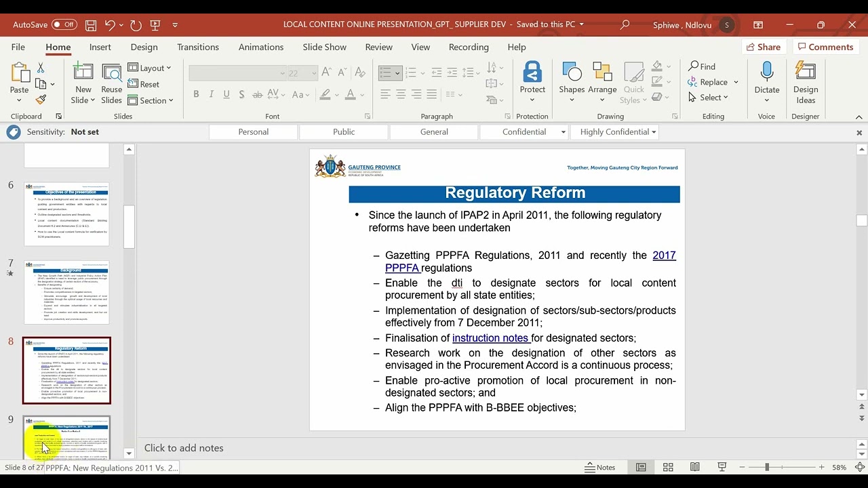
Task: Center-align the paragraph text
Action: coord(401,94)
